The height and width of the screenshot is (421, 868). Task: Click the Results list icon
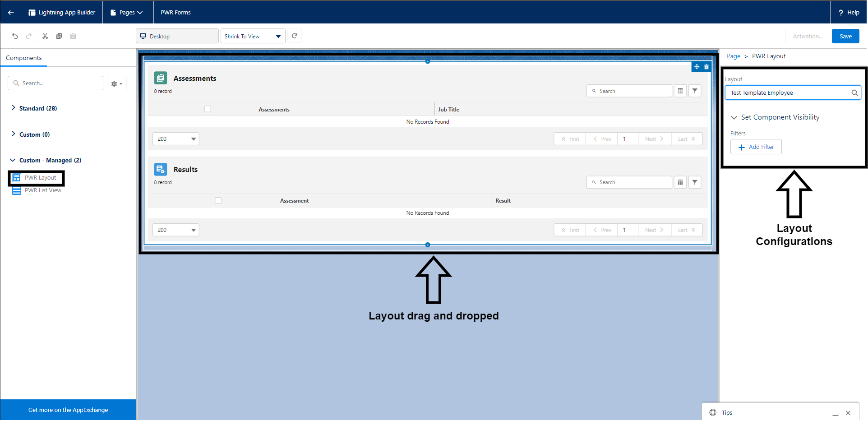pos(161,169)
